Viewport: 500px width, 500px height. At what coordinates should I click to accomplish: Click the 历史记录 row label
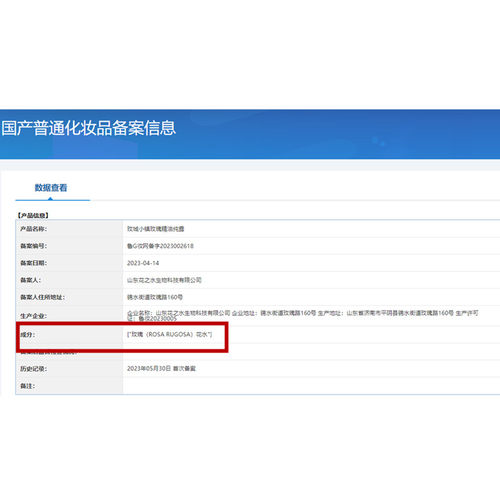[x=33, y=369]
